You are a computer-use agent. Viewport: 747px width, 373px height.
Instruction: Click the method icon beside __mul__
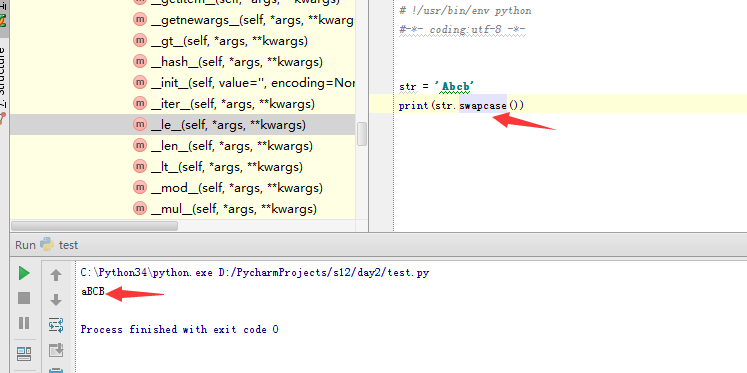click(x=140, y=208)
